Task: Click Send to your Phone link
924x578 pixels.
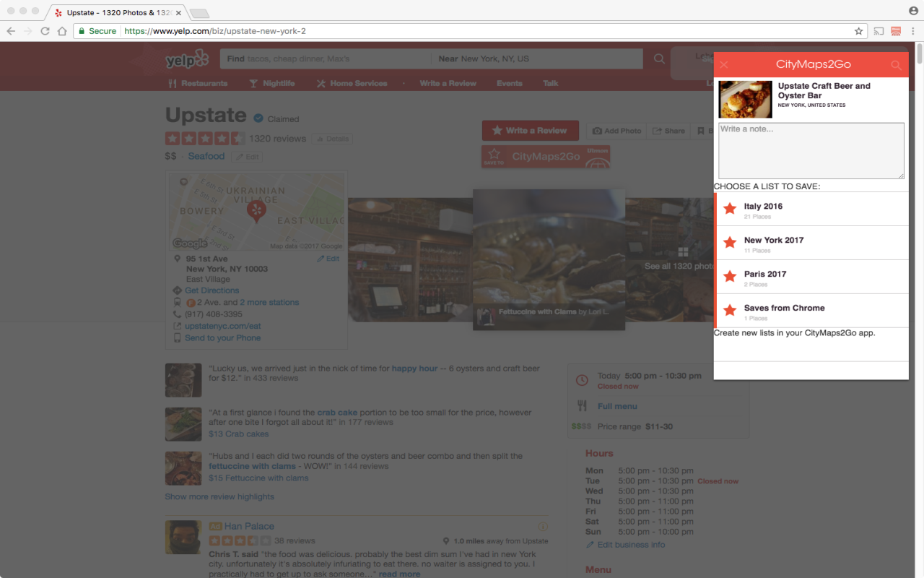Action: click(x=222, y=337)
